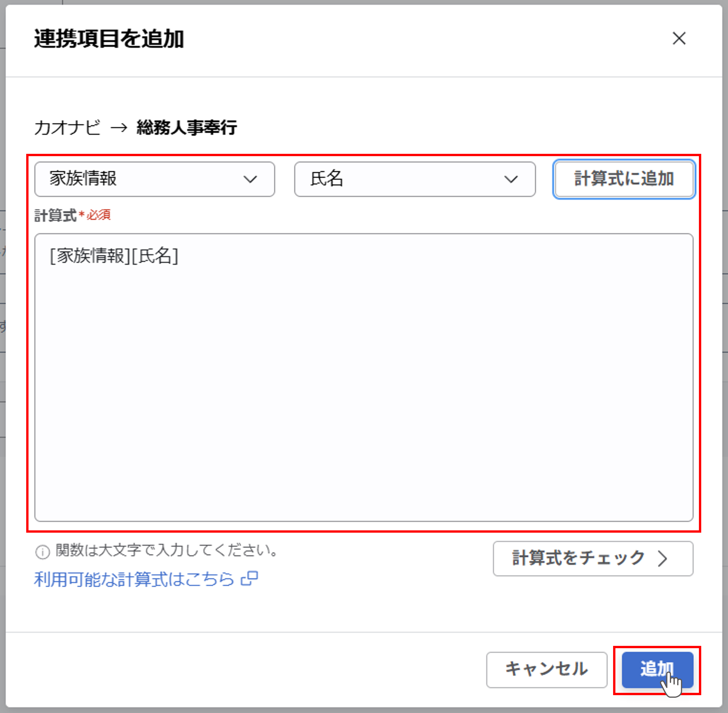This screenshot has width=728, height=713.
Task: Click the 連携項目を追加 dialog title
Action: pos(109,39)
